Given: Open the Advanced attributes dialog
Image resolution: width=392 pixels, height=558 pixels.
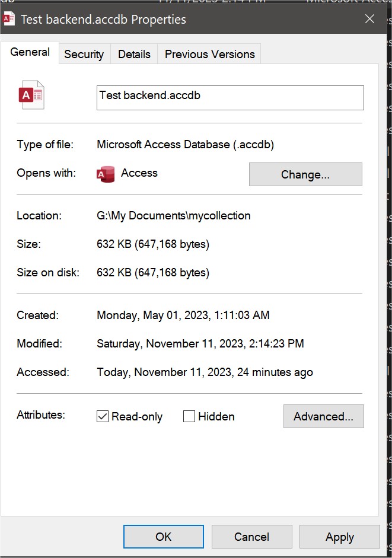Looking at the screenshot, I should tap(323, 416).
